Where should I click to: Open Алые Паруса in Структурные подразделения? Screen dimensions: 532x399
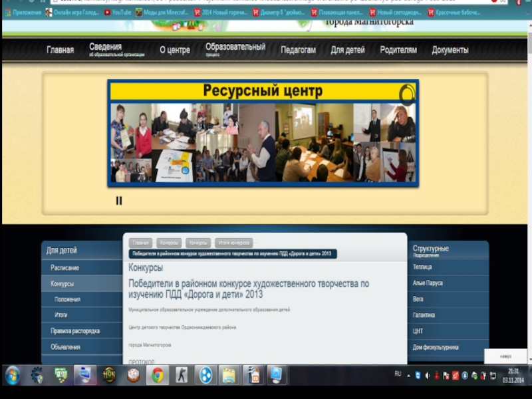428,283
